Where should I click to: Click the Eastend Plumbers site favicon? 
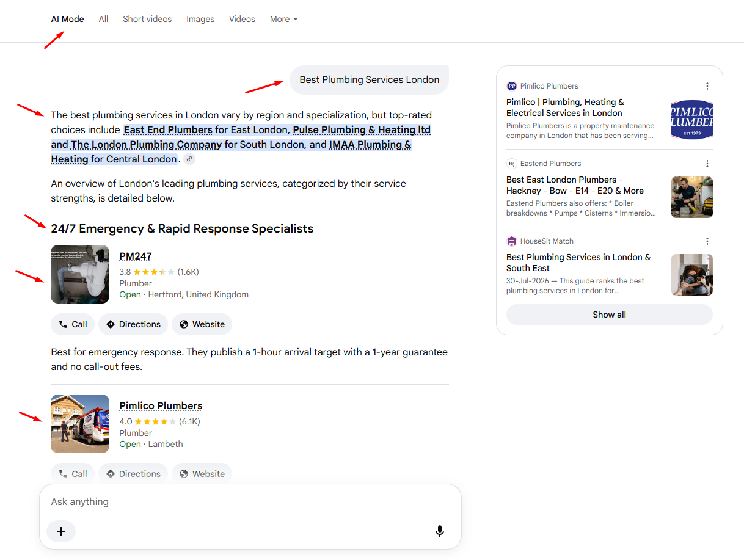click(x=512, y=164)
